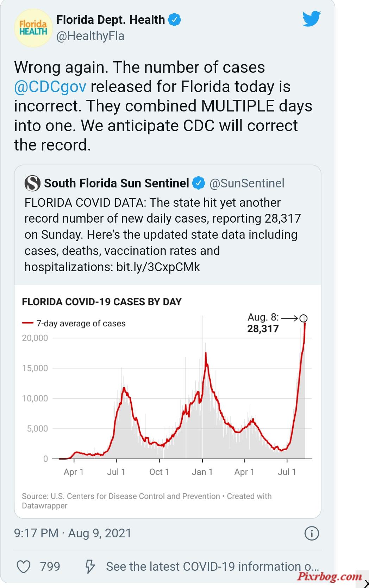Image resolution: width=369 pixels, height=588 pixels.
Task: Click See the latest COVID-19 information
Action: tap(212, 567)
